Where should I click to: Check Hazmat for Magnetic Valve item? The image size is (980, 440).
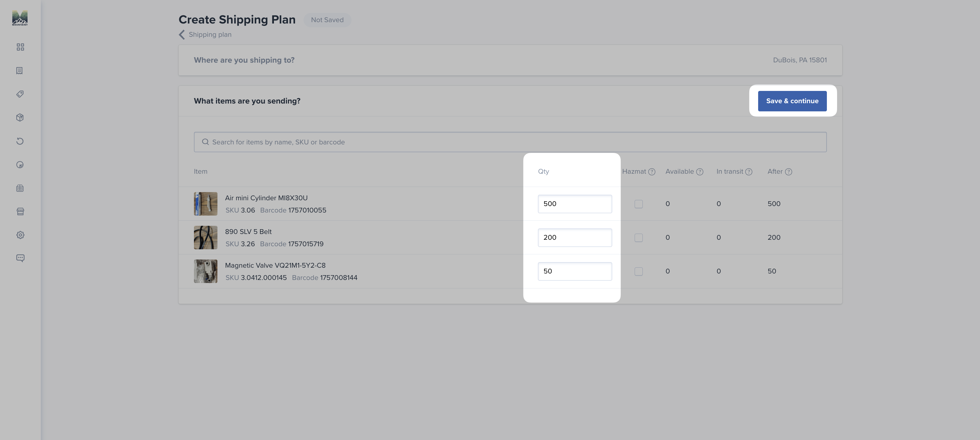[x=638, y=271]
